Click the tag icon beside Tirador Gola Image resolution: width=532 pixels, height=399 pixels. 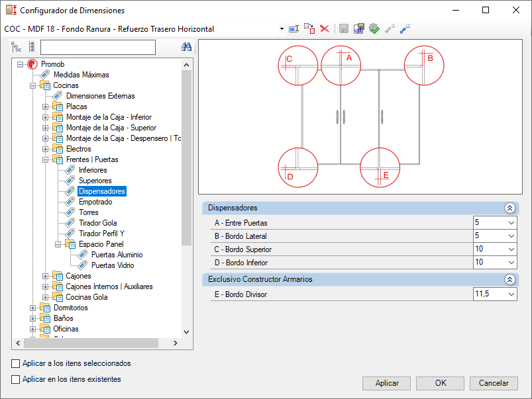click(x=70, y=223)
